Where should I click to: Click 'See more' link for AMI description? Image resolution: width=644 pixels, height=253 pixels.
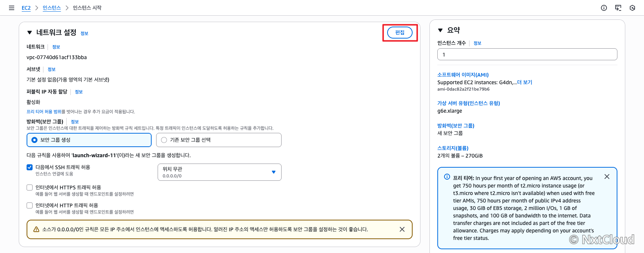coord(525,82)
